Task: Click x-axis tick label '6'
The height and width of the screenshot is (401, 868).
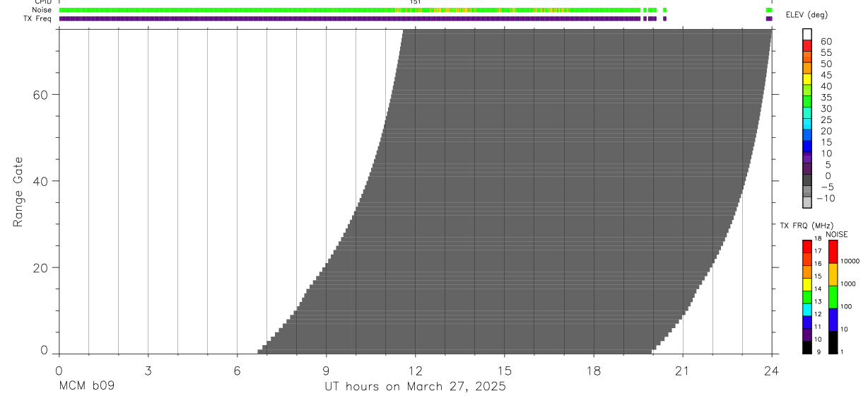Action: [237, 371]
